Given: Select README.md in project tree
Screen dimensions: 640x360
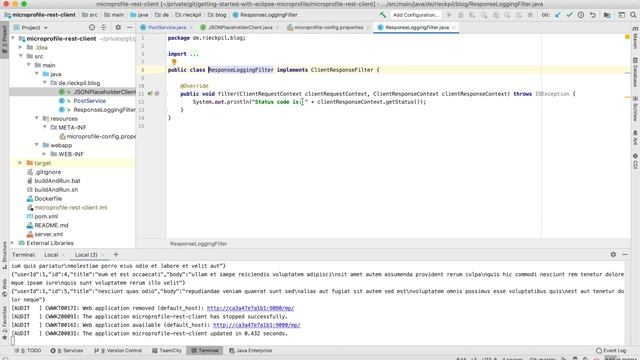Looking at the screenshot, I should [51, 225].
